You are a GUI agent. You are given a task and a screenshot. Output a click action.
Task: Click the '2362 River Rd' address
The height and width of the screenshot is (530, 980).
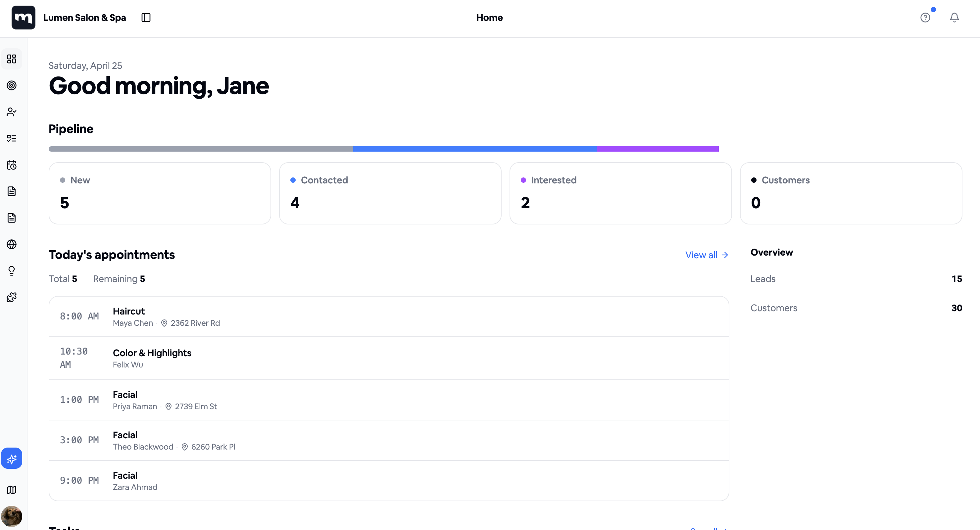click(195, 323)
